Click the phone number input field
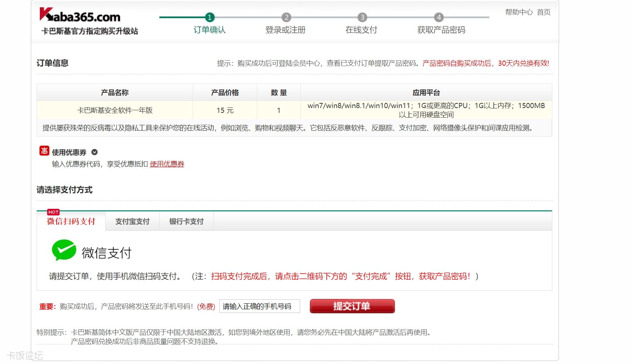Image resolution: width=632 pixels, height=364 pixels. 260,306
